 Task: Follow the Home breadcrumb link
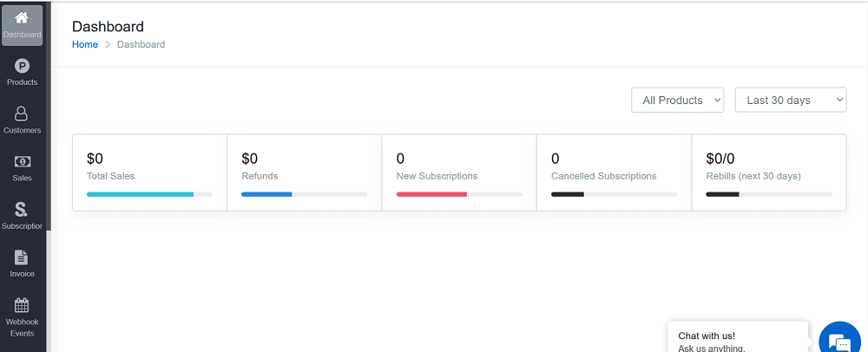click(85, 44)
